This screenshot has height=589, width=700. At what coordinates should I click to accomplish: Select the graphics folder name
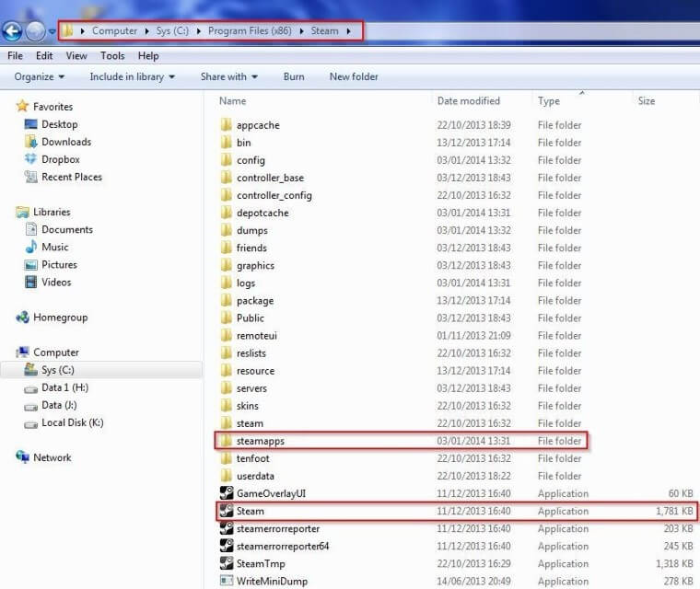click(x=255, y=265)
